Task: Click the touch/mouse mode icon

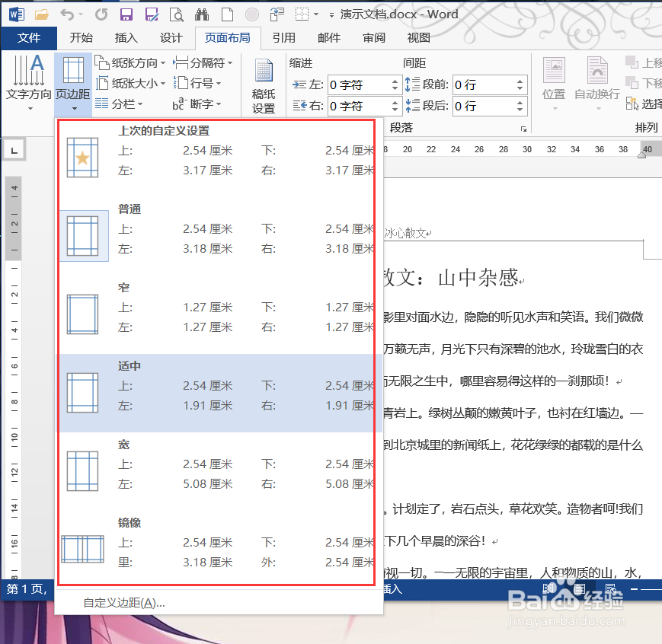Action: [277, 14]
